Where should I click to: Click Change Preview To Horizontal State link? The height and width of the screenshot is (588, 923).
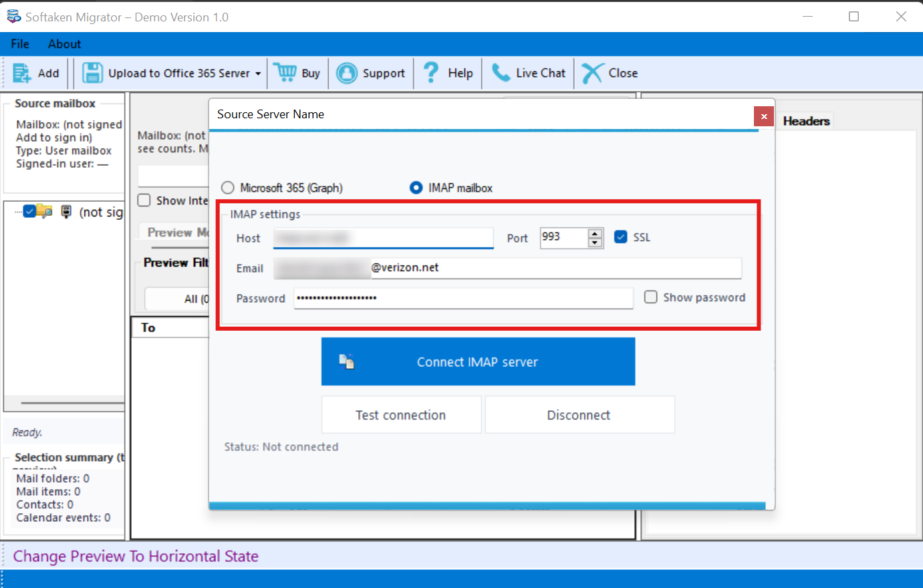point(136,556)
